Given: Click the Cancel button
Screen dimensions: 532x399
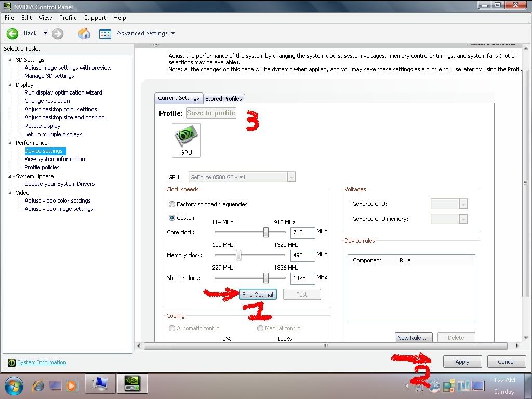Looking at the screenshot, I should pyautogui.click(x=506, y=362).
